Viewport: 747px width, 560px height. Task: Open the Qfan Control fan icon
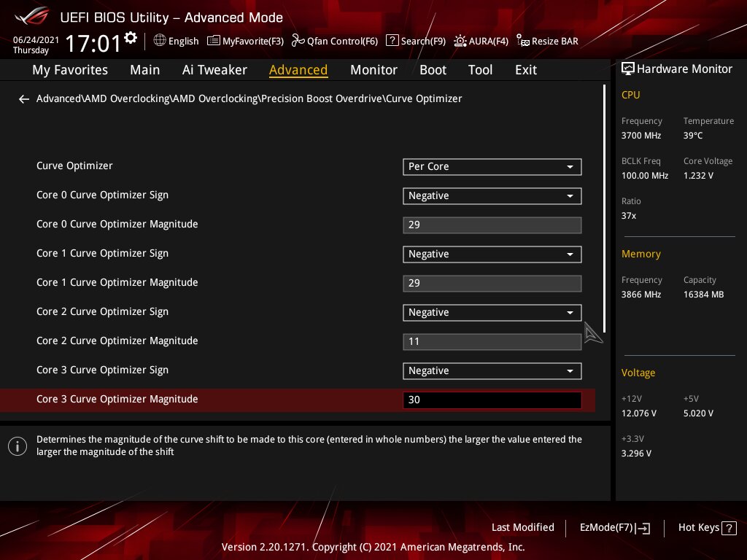(298, 41)
